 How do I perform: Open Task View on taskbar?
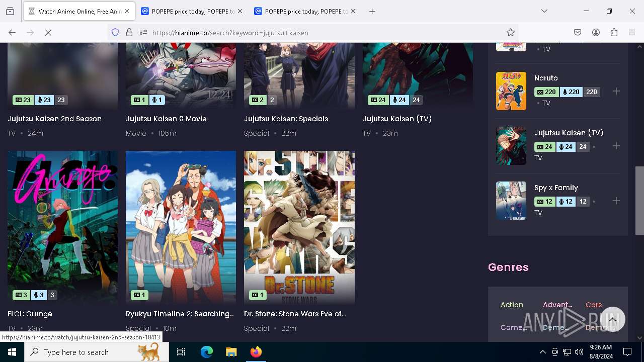(x=181, y=352)
